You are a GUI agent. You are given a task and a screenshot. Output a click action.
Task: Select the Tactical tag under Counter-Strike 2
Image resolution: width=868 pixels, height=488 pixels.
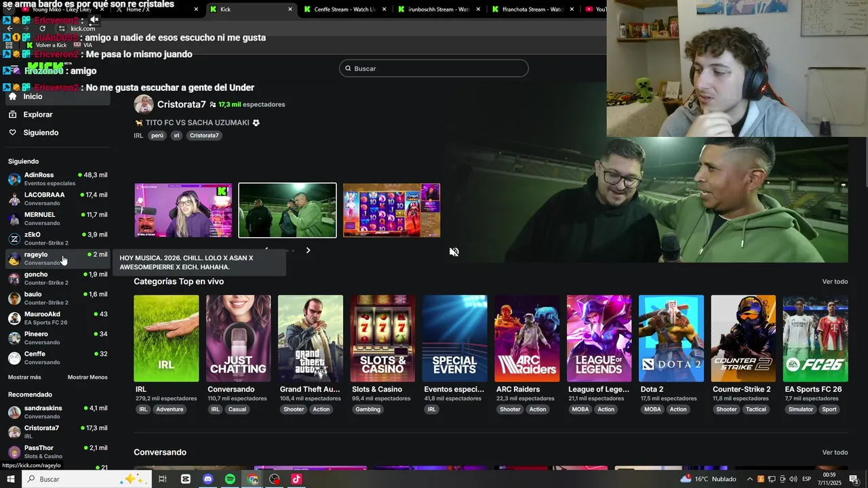tap(756, 409)
